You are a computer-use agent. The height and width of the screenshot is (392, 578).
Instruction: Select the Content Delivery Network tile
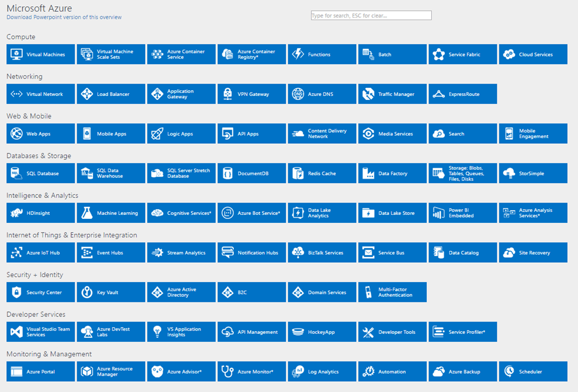[x=322, y=133]
